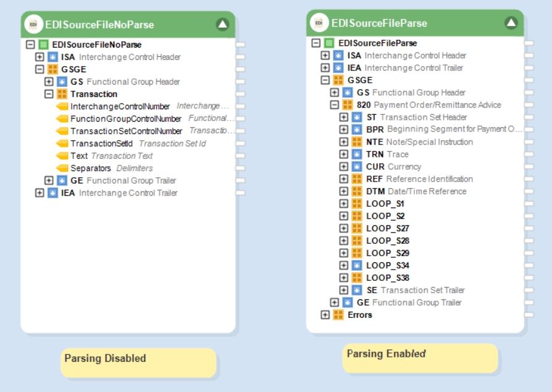The width and height of the screenshot is (552, 392).
Task: Collapse the 820 Payment Order/Remittance Advice node
Action: (x=335, y=105)
